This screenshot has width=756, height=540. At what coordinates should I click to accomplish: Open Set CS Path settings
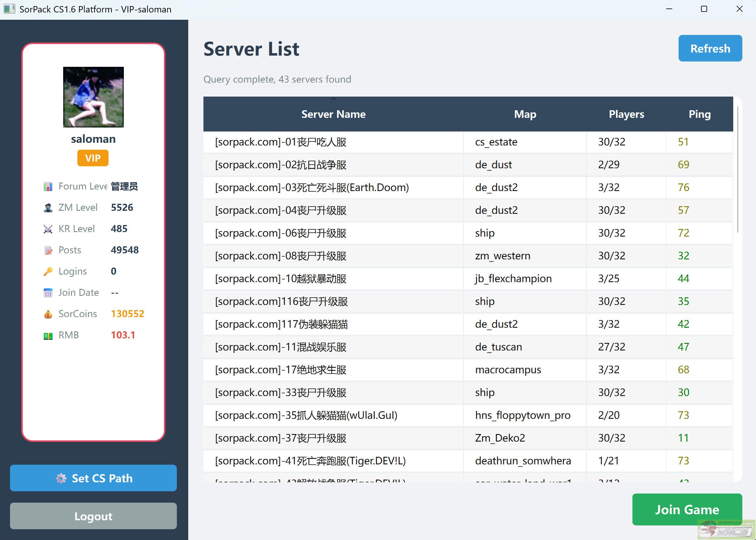[94, 478]
